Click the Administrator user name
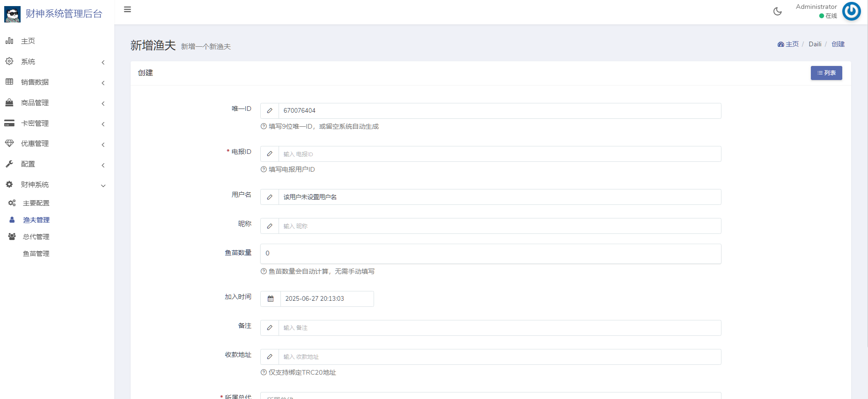Screen dimensions: 868x399 coord(816,7)
